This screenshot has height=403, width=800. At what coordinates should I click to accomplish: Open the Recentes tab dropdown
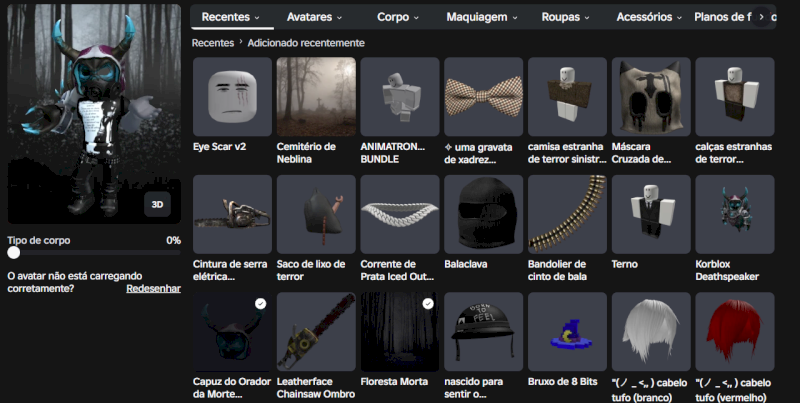point(231,17)
